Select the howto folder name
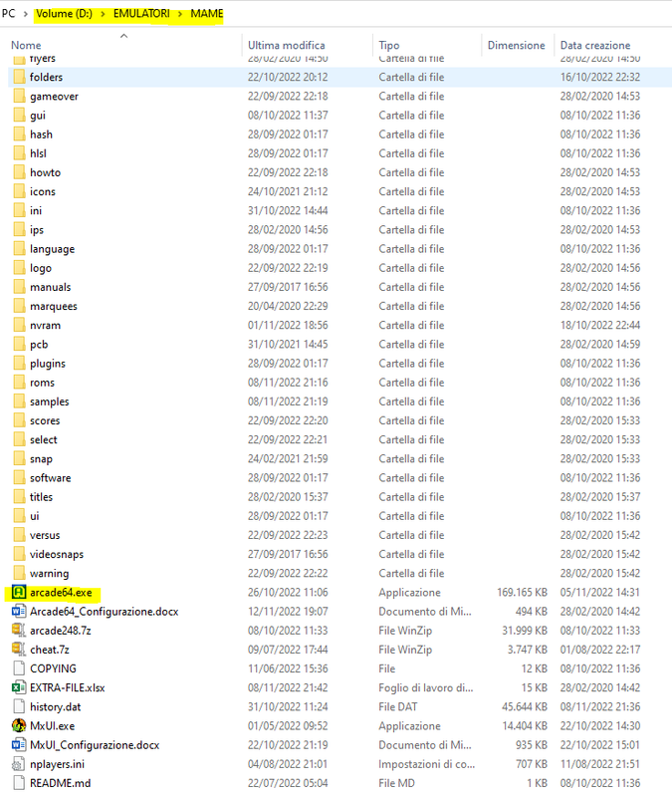 click(45, 172)
